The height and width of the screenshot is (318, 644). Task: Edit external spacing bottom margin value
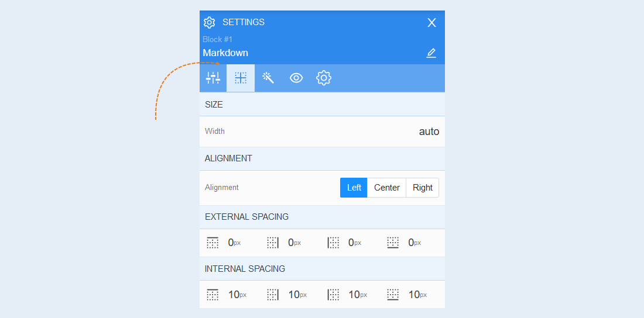pyautogui.click(x=415, y=243)
